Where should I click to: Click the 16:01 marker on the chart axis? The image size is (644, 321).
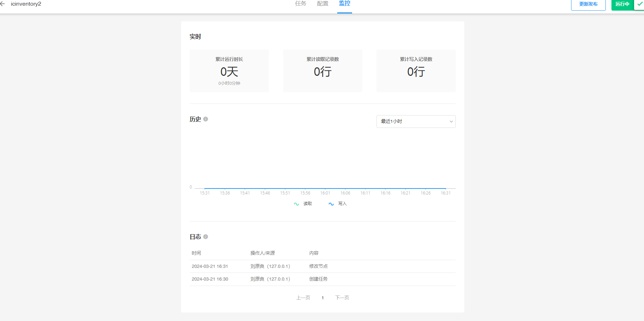325,193
